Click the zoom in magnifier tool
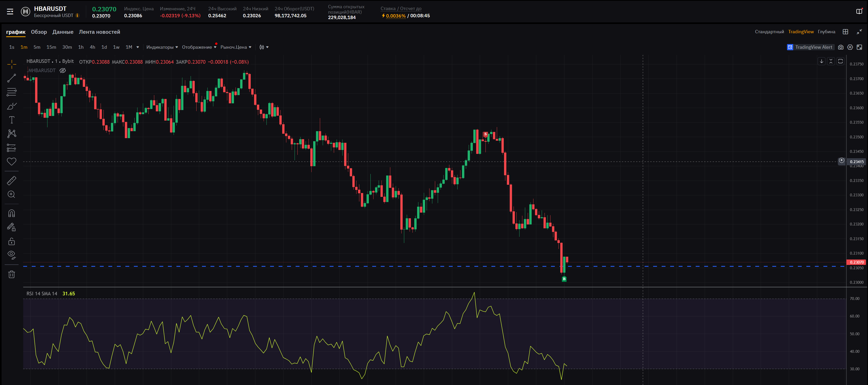Viewport: 868px width, 385px height. tap(11, 195)
